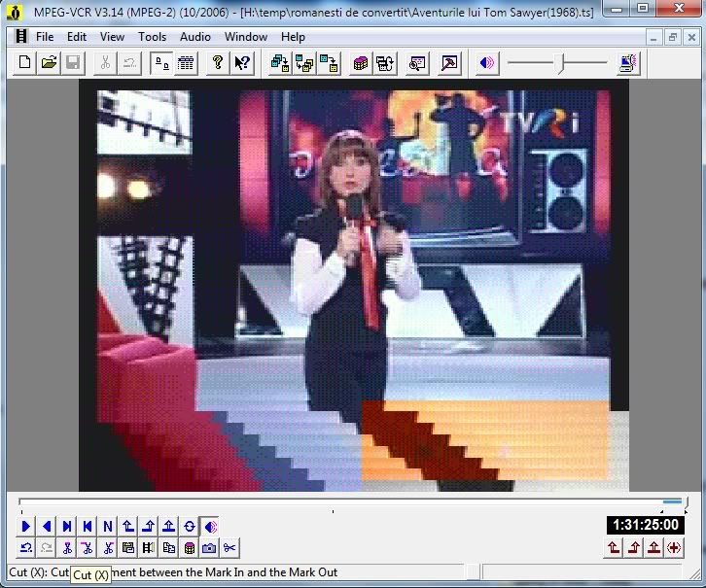
Task: Open the Tools menu
Action: (x=152, y=37)
